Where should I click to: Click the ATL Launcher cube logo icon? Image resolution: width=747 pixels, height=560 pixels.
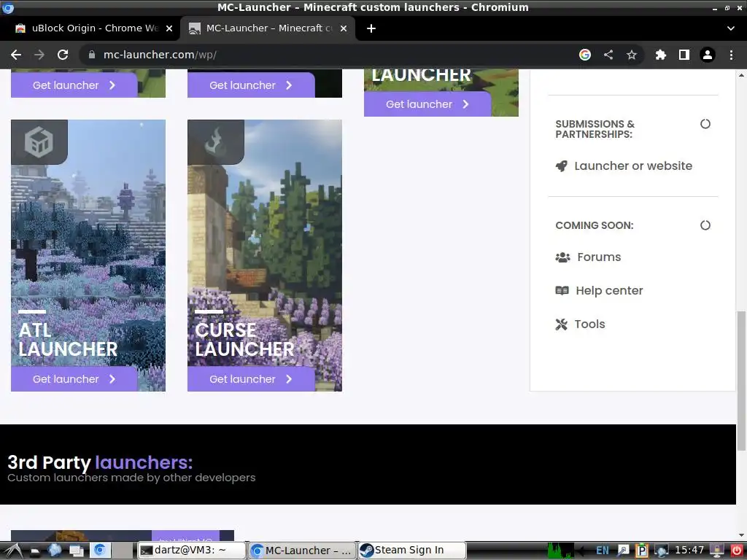tap(39, 142)
